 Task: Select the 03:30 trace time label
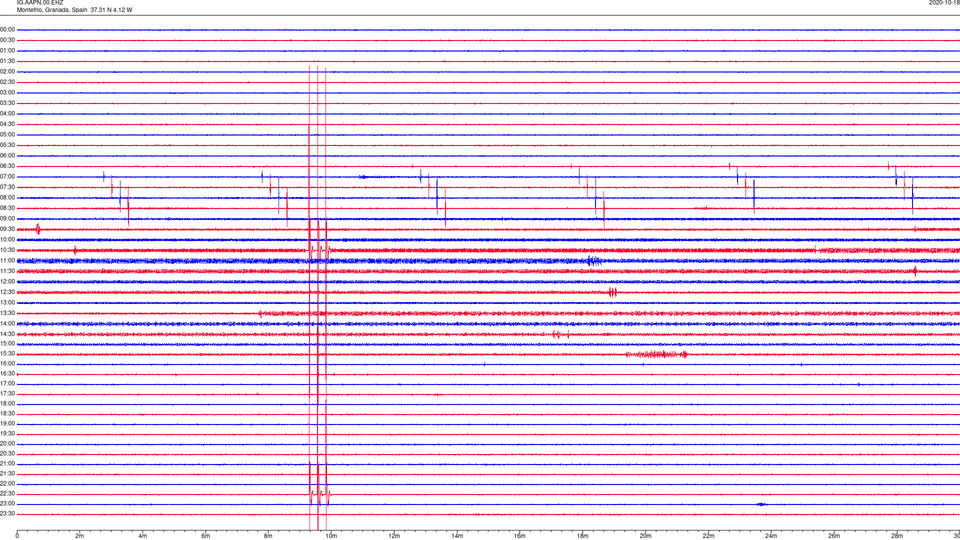pos(7,103)
